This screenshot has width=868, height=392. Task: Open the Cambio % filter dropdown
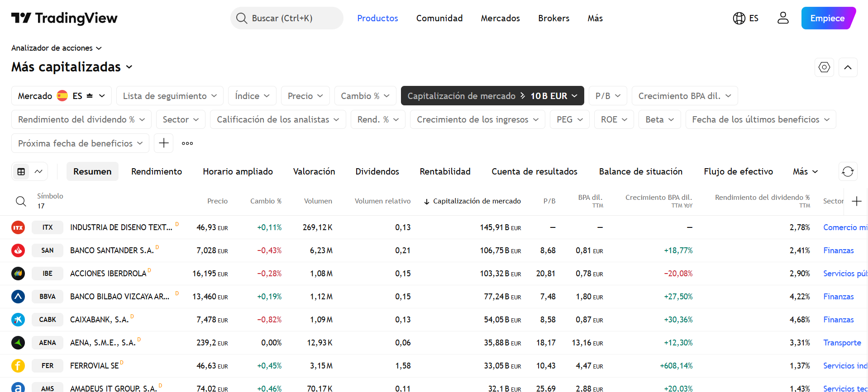point(365,96)
